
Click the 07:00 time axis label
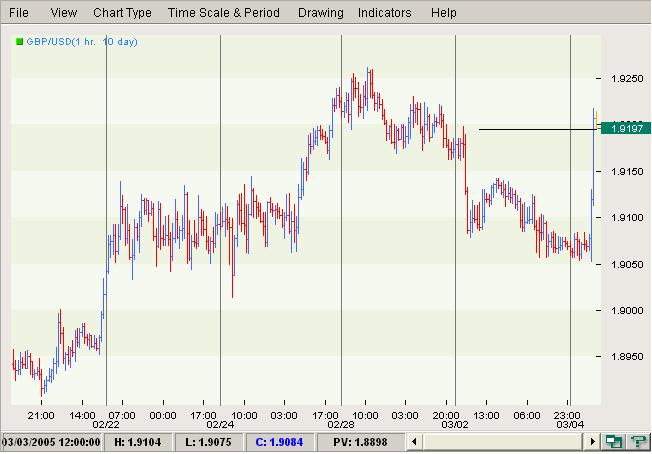[x=122, y=416]
